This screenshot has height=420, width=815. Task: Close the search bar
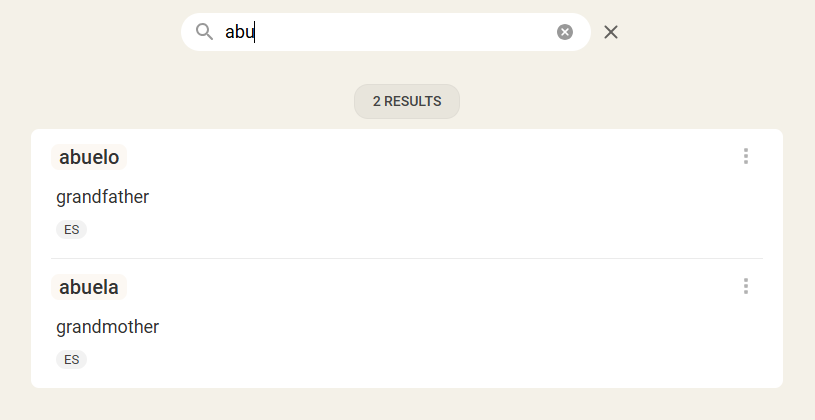(x=611, y=32)
